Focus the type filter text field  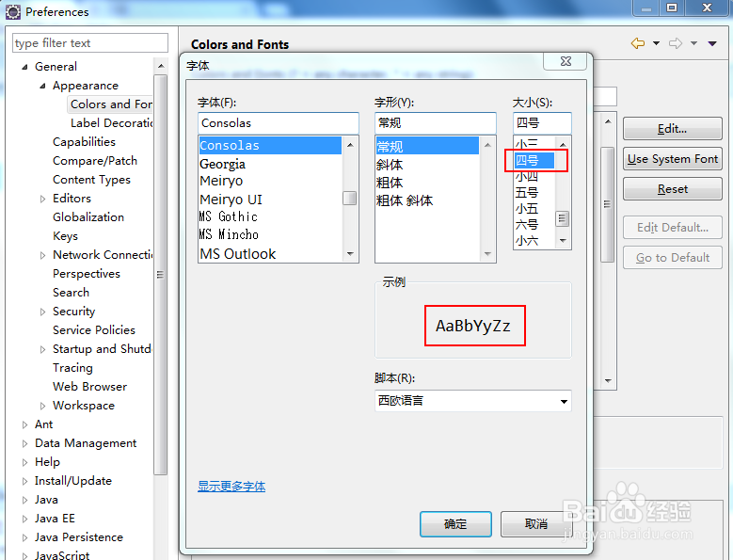pos(89,43)
